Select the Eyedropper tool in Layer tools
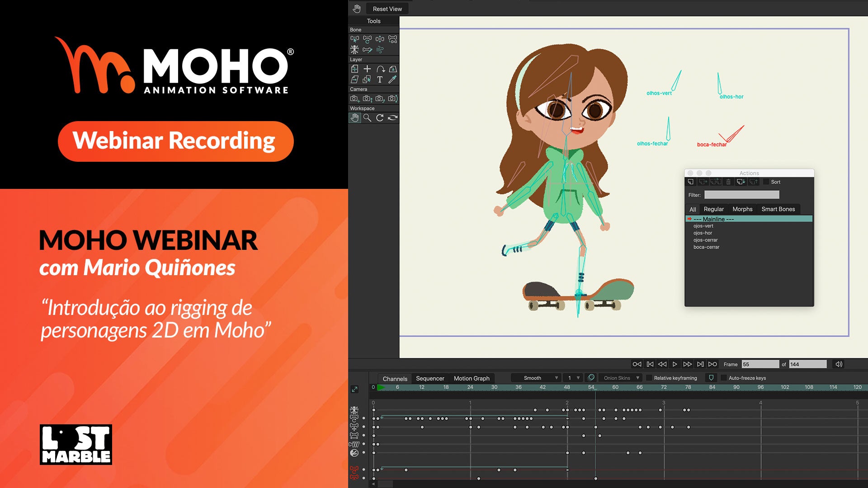Screen dimensions: 868x488 392,80
